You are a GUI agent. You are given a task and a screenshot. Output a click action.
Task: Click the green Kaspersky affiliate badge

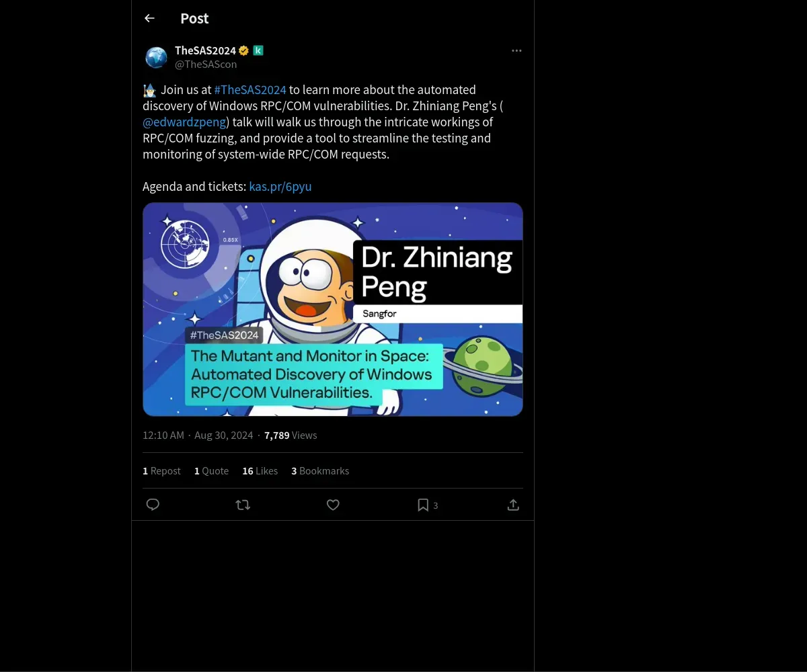pyautogui.click(x=258, y=50)
